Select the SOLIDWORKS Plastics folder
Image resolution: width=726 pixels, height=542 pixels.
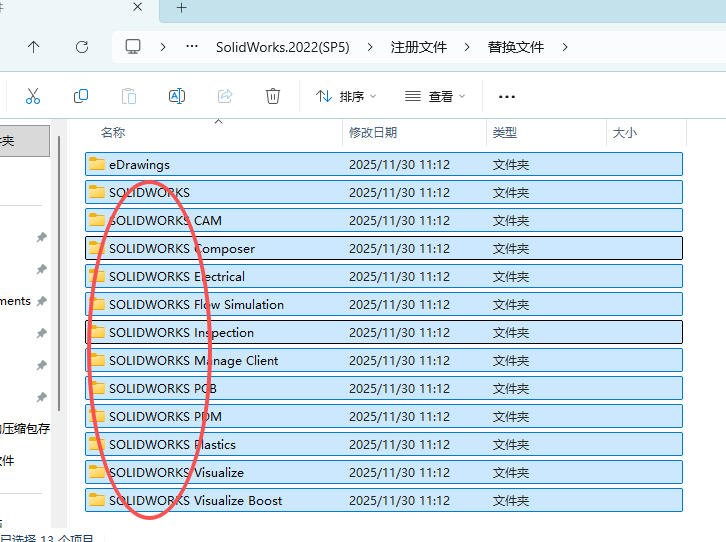[x=384, y=444]
